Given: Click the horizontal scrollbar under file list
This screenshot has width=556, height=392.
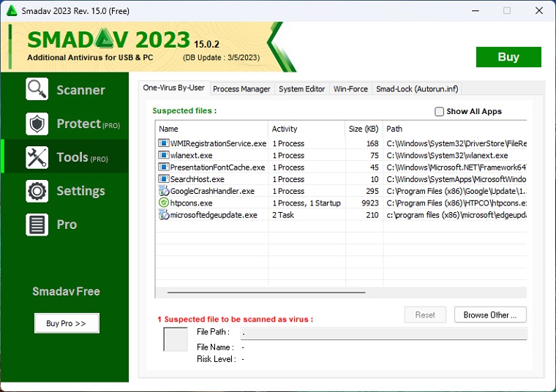Looking at the screenshot, I should [x=266, y=293].
